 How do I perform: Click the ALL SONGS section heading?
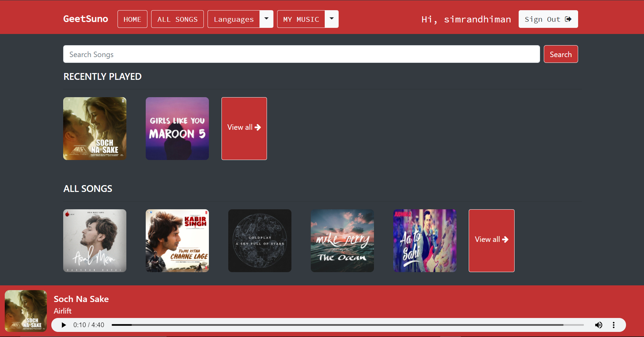coord(88,189)
